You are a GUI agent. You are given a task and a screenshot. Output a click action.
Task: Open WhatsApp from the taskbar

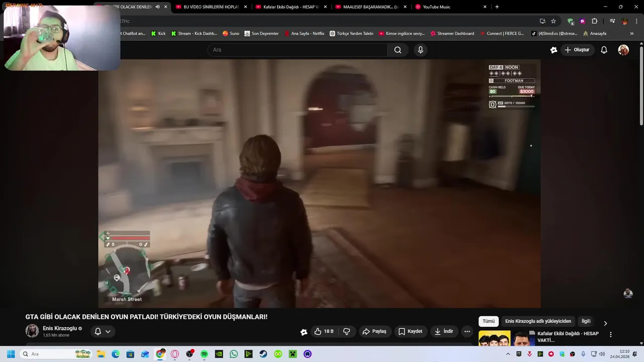click(x=233, y=354)
